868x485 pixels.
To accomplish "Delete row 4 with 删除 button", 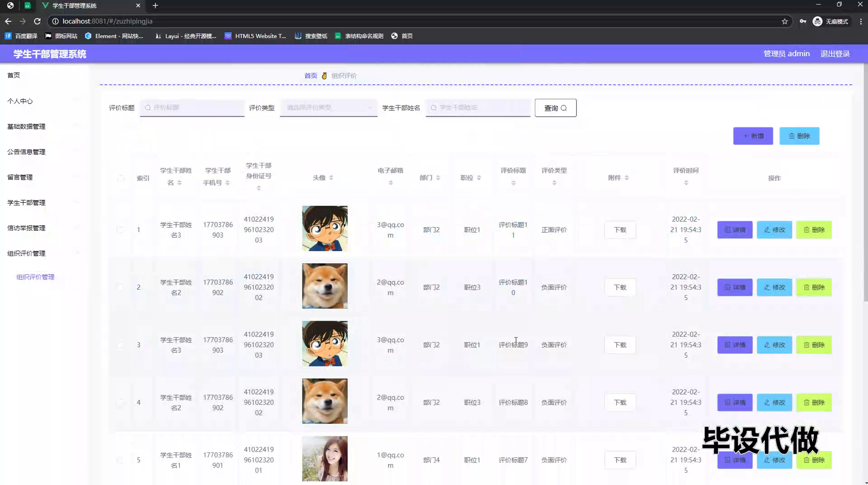I will tap(814, 402).
